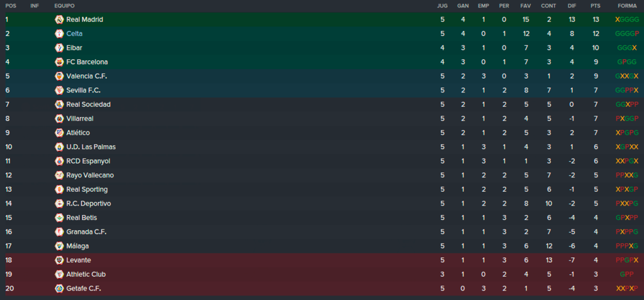Click the Villarreal club crest
The width and height of the screenshot is (644, 300).
click(59, 119)
